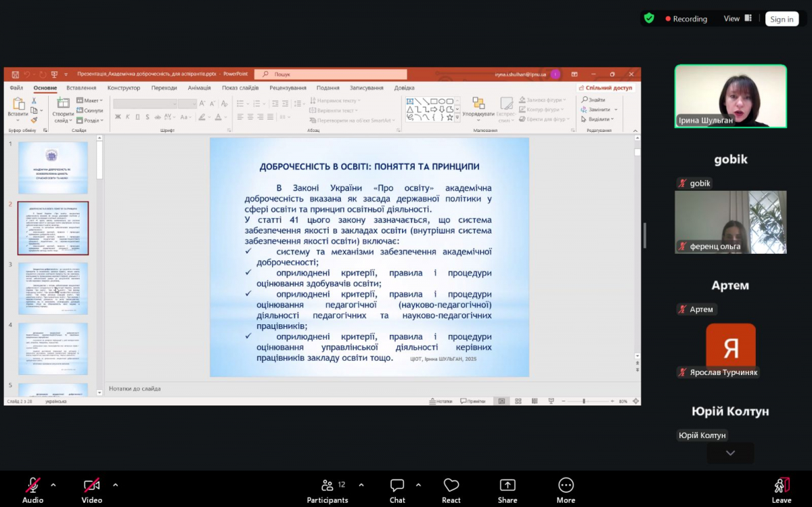Open the React emoji menu
This screenshot has height=507, width=812.
(x=451, y=490)
